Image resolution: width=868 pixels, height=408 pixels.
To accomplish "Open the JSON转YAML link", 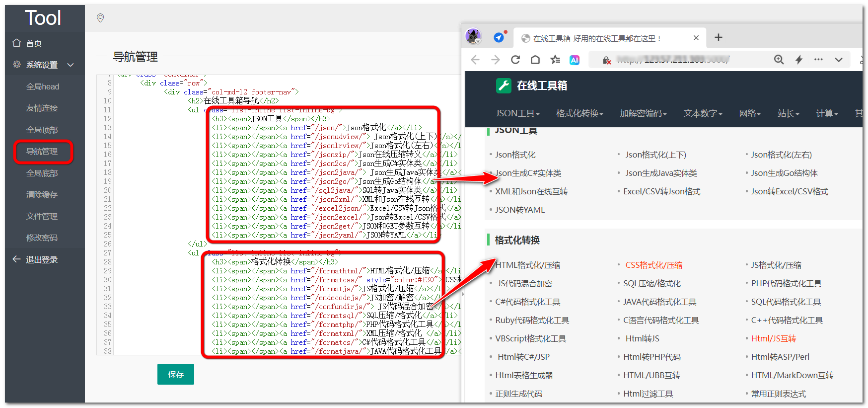I will click(520, 210).
